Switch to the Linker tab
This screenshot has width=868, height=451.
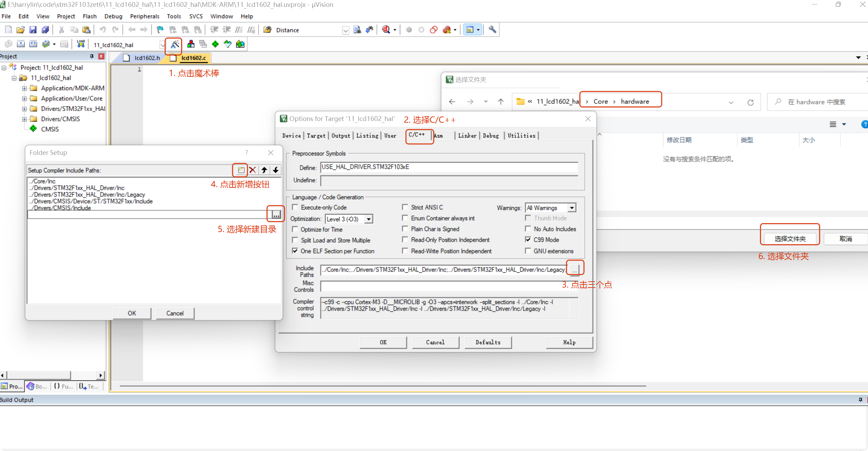pyautogui.click(x=467, y=136)
